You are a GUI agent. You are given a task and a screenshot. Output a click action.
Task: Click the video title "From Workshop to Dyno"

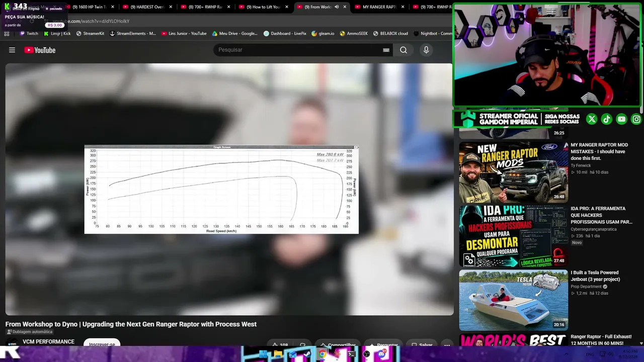(131, 324)
